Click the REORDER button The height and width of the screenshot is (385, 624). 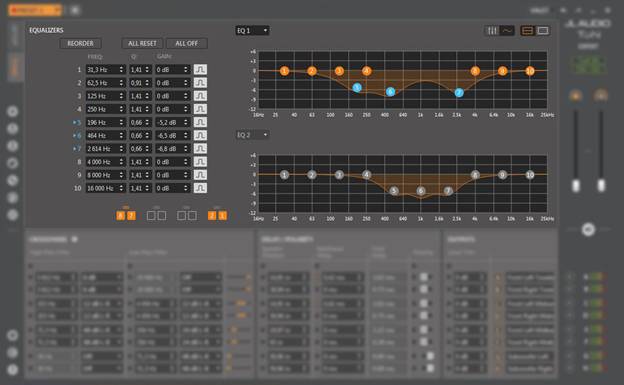[x=80, y=43]
